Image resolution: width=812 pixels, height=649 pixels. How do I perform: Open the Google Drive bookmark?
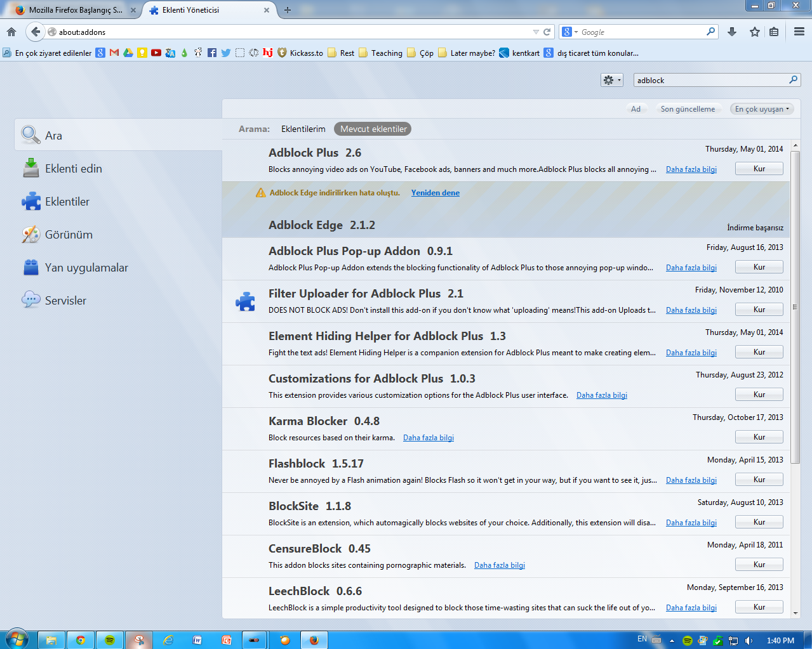[x=128, y=53]
